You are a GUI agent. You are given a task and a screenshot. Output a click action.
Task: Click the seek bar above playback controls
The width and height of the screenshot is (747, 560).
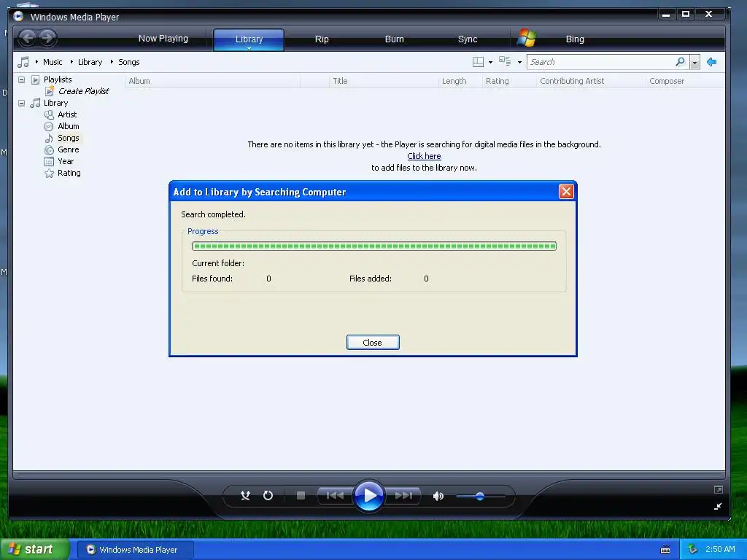pos(369,475)
